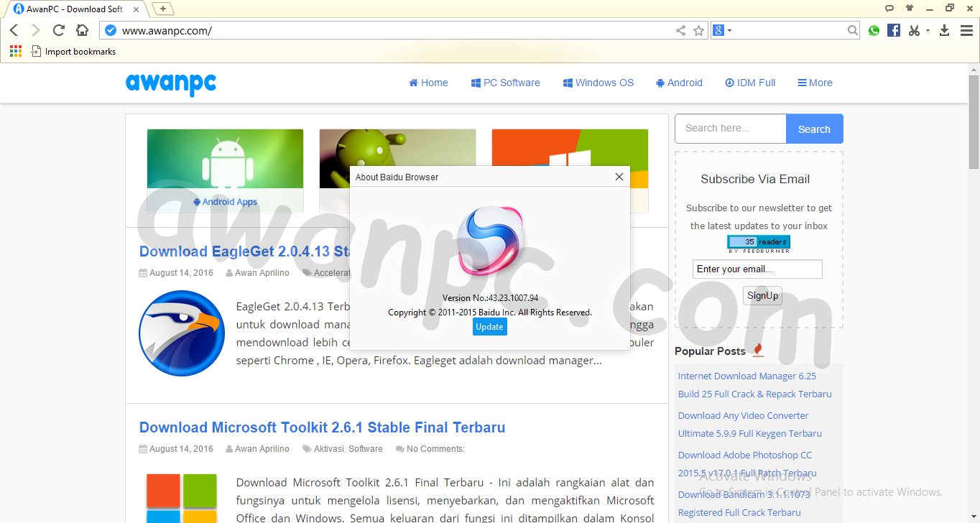Click the No Comments link
Image resolution: width=980 pixels, height=523 pixels.
435,449
